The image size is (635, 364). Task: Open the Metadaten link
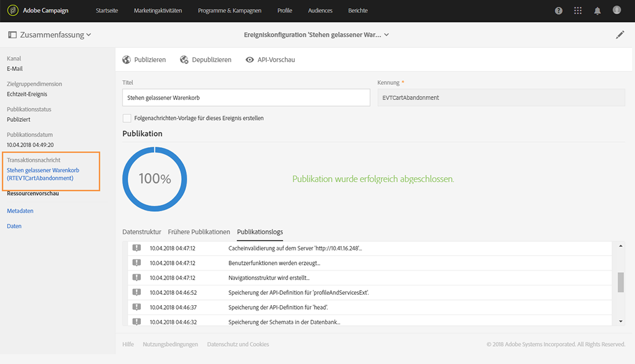tap(20, 211)
